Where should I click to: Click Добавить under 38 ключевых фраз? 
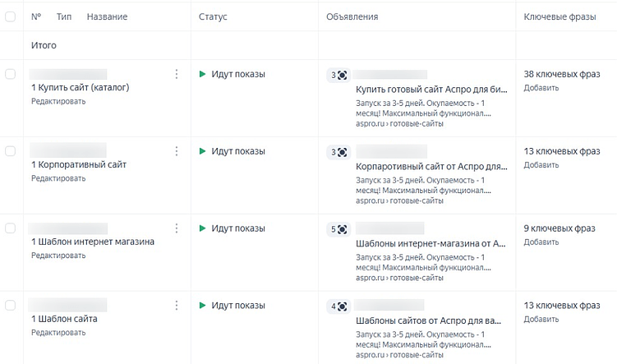point(541,88)
